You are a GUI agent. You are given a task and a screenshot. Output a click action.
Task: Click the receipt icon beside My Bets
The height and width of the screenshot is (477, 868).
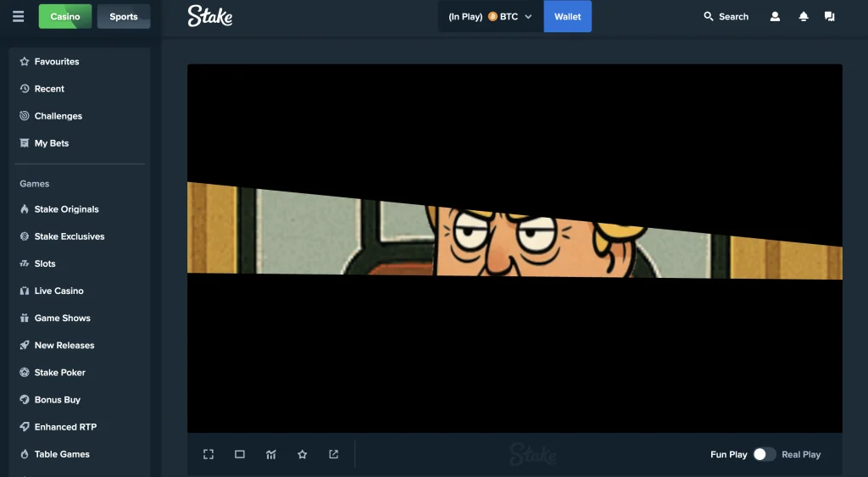tap(25, 143)
